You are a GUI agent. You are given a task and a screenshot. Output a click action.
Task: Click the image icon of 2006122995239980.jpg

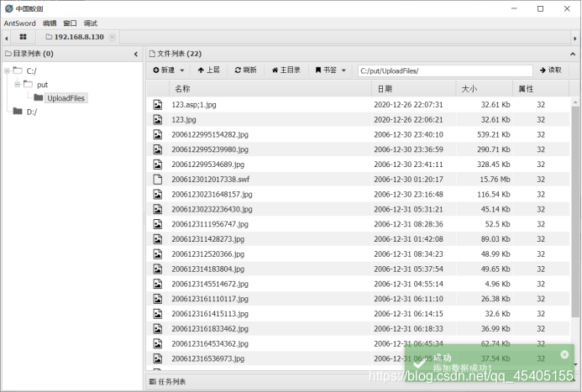pyautogui.click(x=158, y=149)
